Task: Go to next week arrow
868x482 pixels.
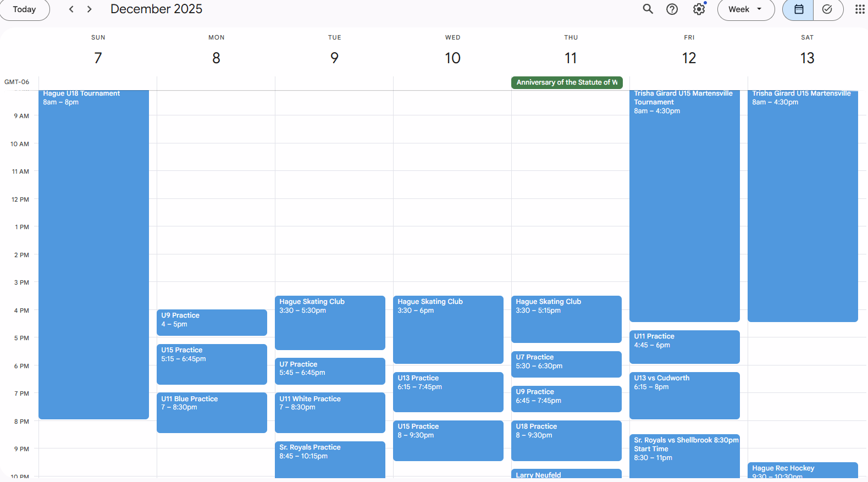Action: pos(89,9)
